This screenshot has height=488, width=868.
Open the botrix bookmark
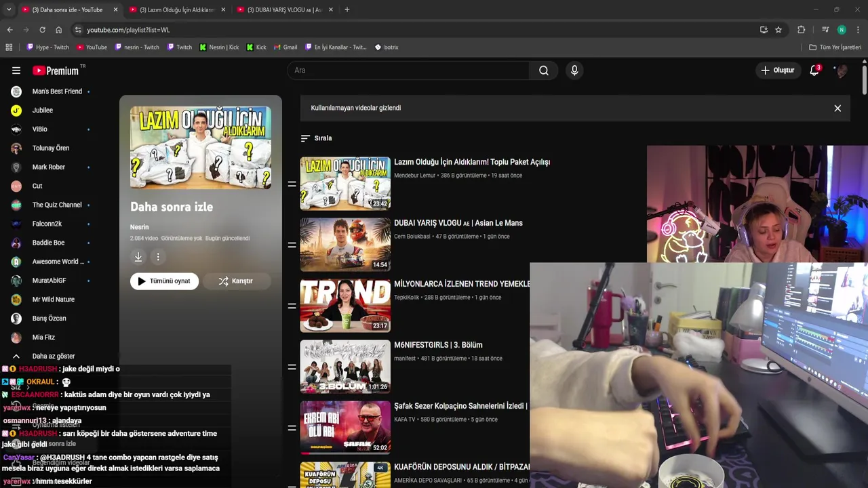387,47
